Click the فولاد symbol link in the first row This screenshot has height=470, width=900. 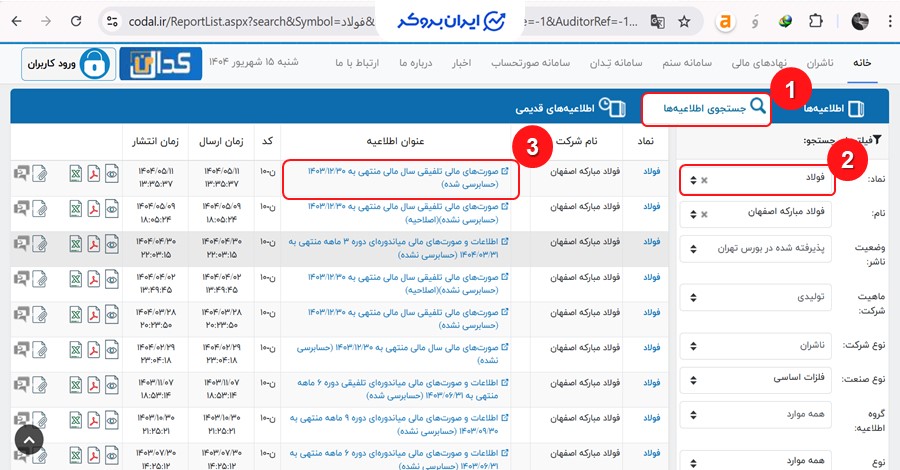click(x=651, y=171)
